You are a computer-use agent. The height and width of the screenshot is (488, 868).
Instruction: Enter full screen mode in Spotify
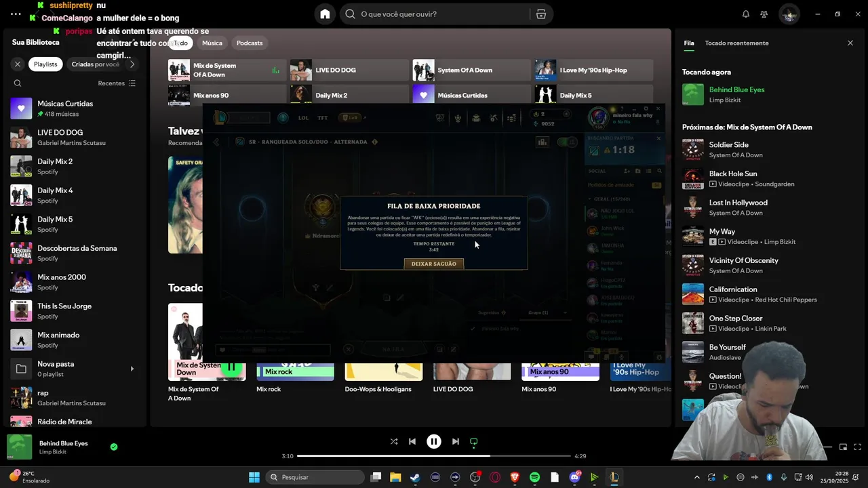pos(858,447)
